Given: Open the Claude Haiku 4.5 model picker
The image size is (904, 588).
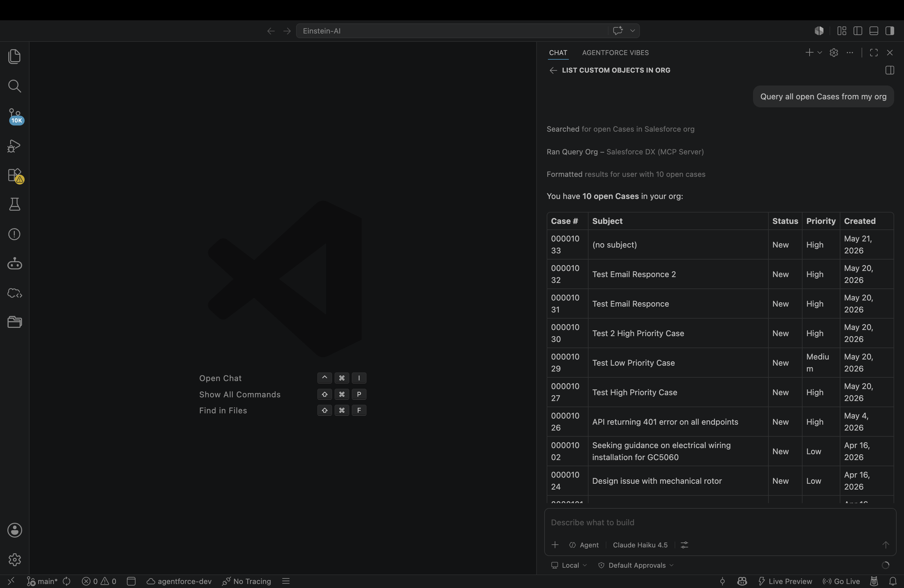Looking at the screenshot, I should click(640, 545).
